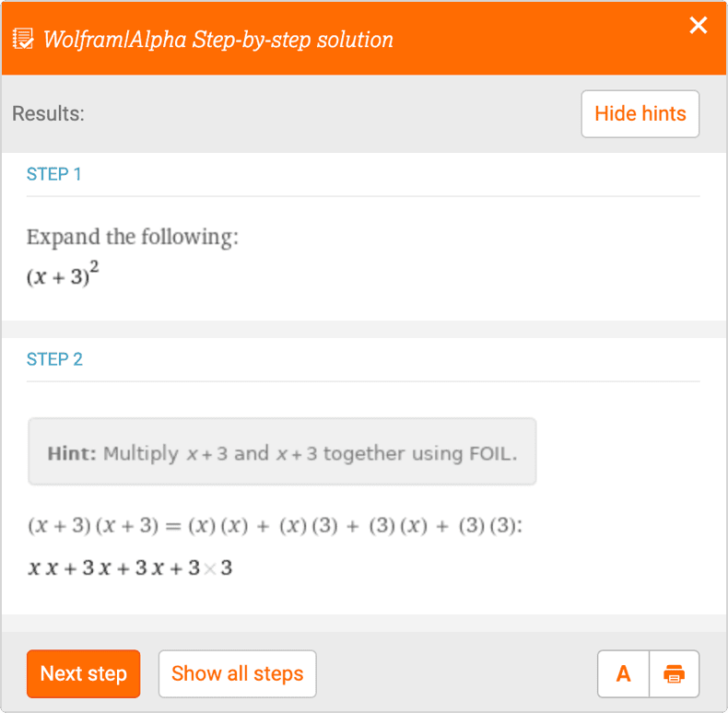
Task: Click the FOIL expansion equation line
Action: point(275,527)
